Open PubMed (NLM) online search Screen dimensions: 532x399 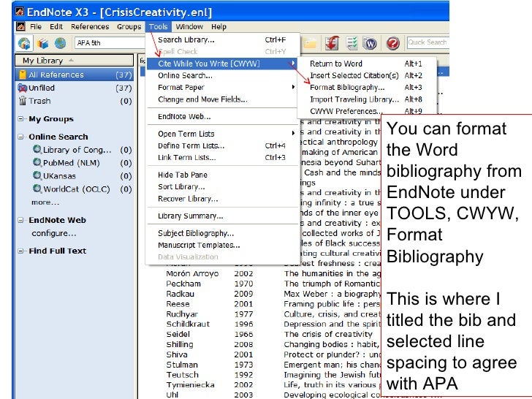coord(72,163)
